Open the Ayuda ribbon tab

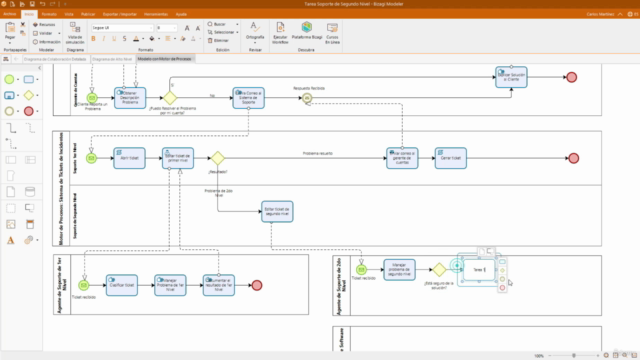coord(181,14)
